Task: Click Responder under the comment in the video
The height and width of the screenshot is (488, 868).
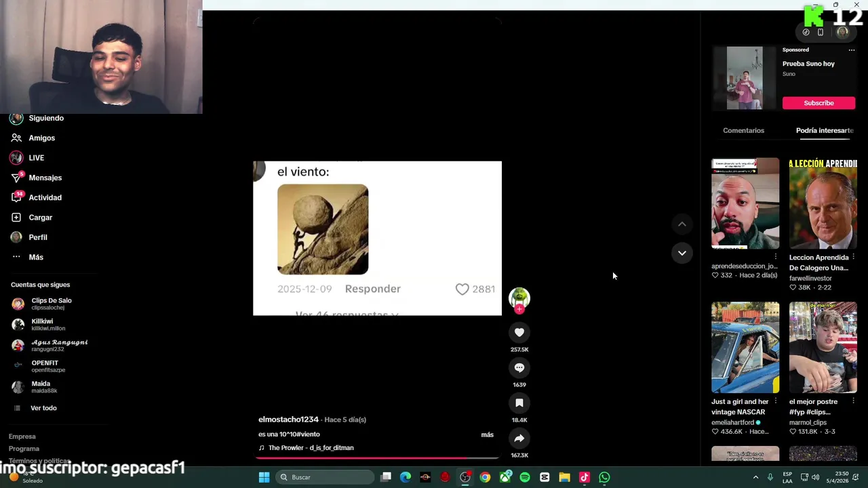Action: point(372,289)
